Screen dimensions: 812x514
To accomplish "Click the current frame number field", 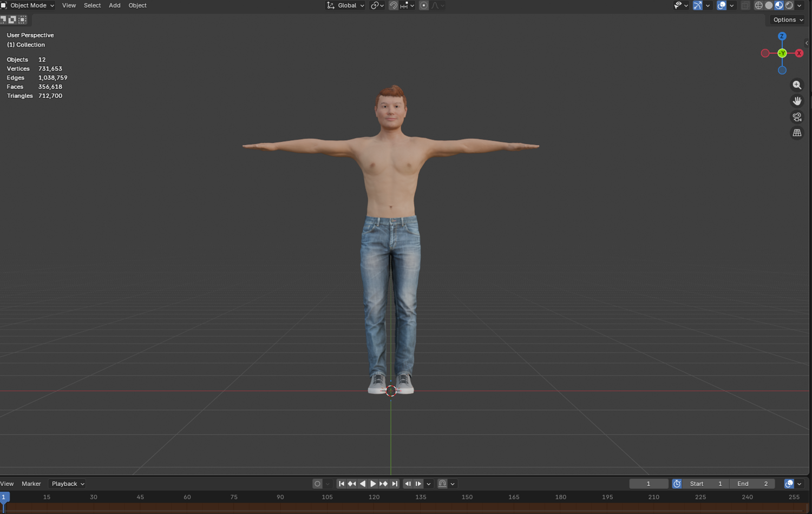I will tap(649, 484).
